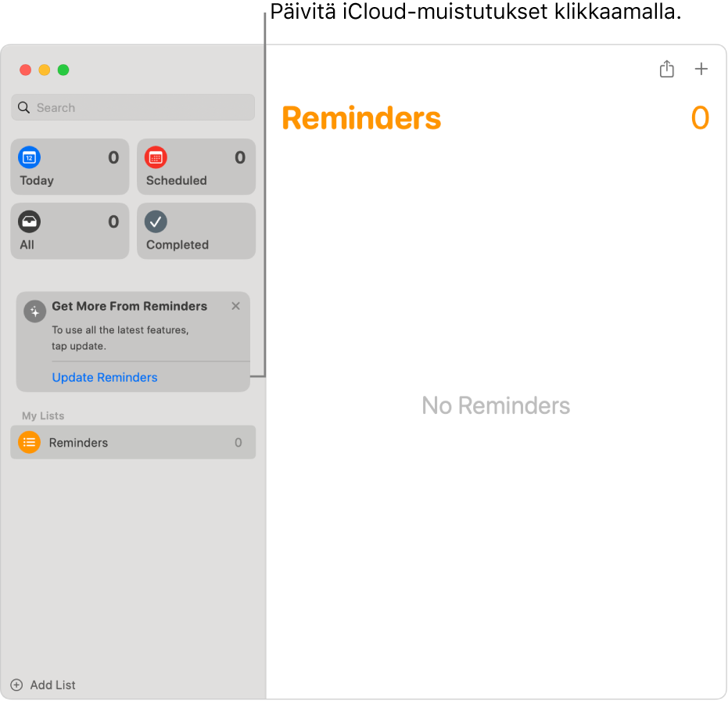The height and width of the screenshot is (701, 728).
Task: Click the yellow minimize window button
Action: pyautogui.click(x=45, y=70)
